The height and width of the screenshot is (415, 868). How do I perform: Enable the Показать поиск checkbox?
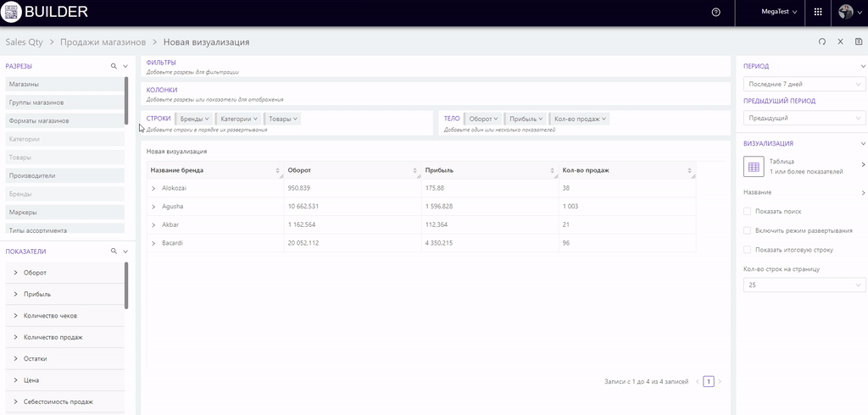[x=747, y=211]
